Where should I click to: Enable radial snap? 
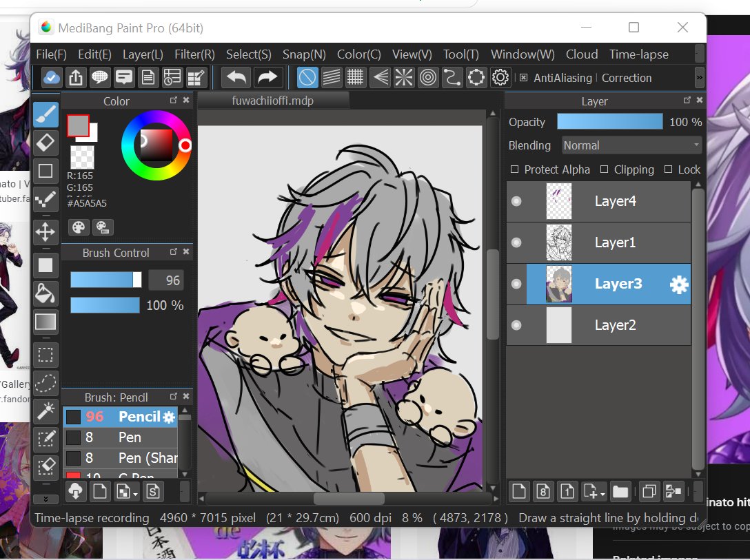point(404,77)
